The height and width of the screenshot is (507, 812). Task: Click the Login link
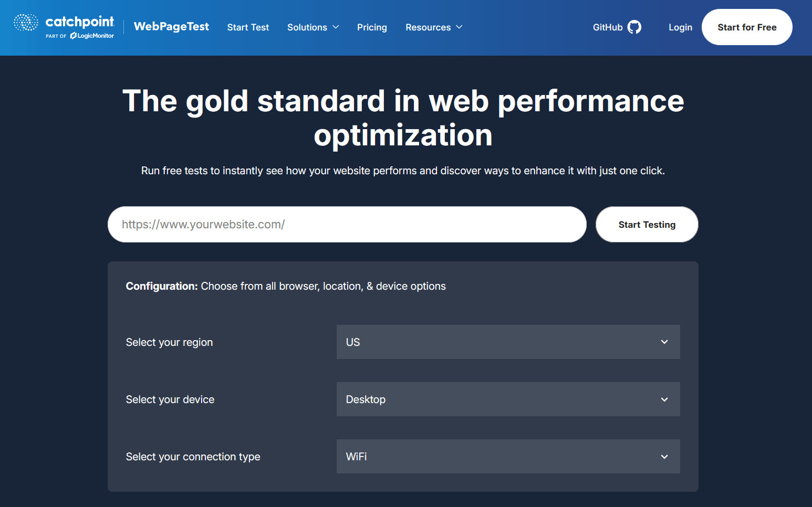(680, 27)
